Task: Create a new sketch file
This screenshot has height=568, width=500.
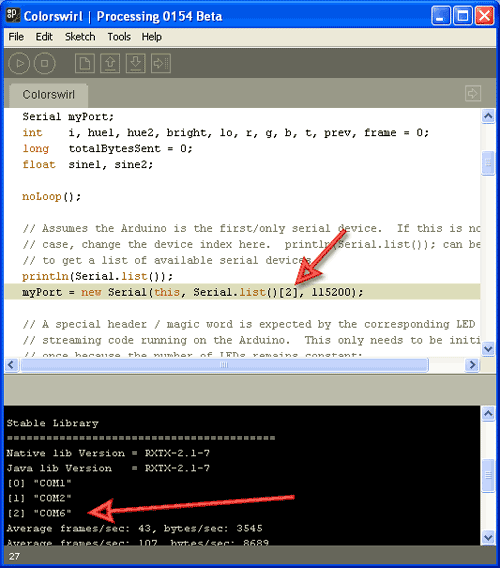Action: coord(85,63)
